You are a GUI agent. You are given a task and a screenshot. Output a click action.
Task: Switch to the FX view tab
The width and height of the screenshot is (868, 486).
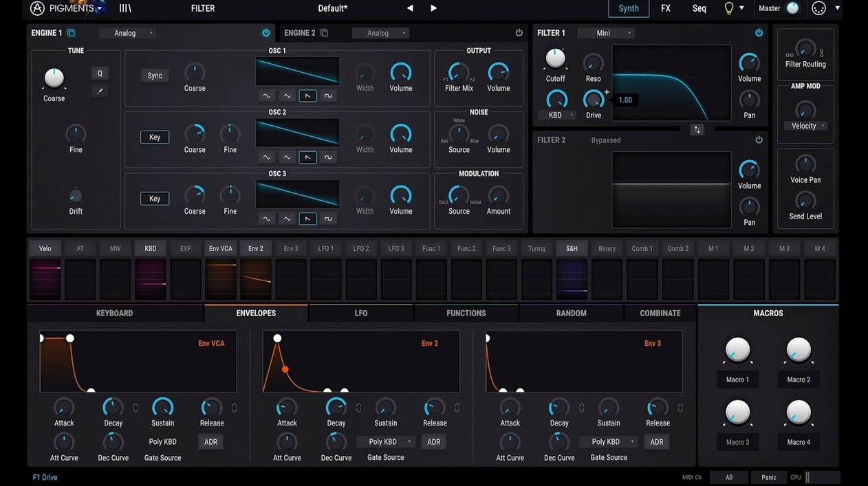666,8
